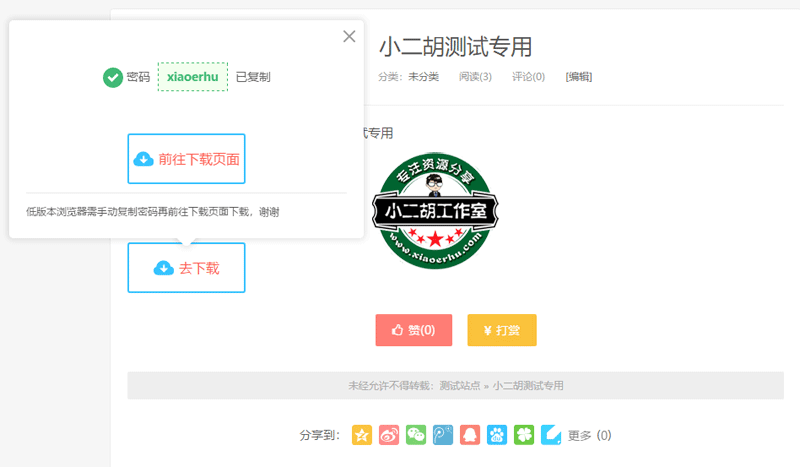Screen dimensions: 800x467
Task: Click the 低版本浏览器 notice text in popup
Action: 153,212
